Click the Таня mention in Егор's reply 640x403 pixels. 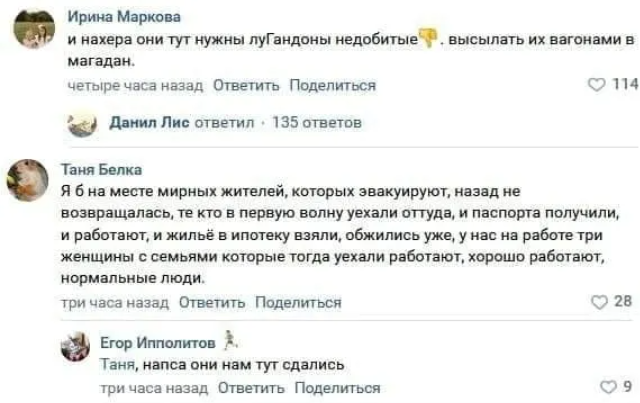point(118,364)
